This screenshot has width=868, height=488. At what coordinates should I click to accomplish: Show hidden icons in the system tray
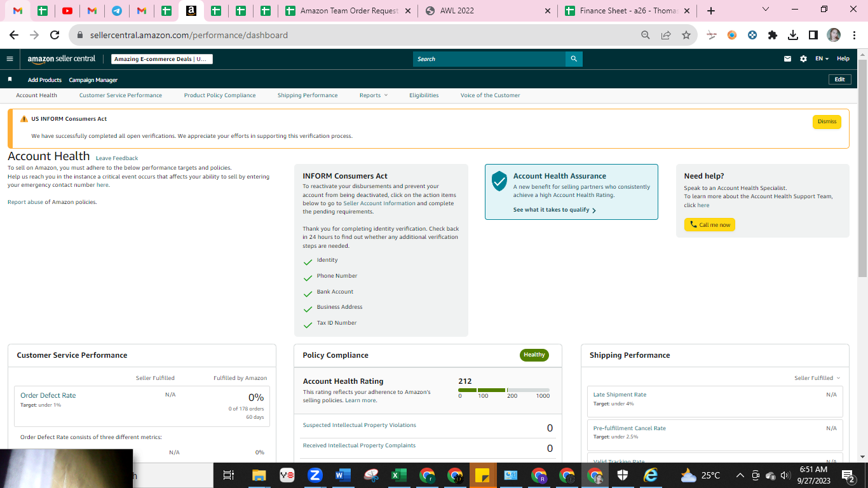point(740,475)
